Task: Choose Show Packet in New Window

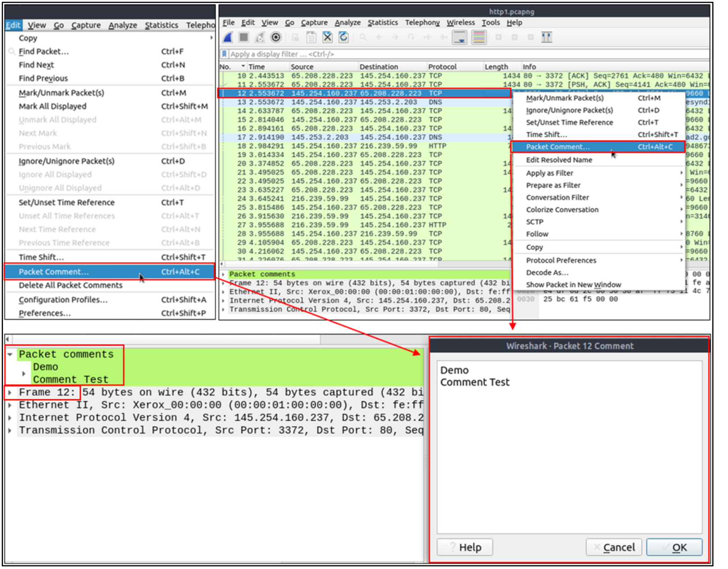Action: [598, 285]
